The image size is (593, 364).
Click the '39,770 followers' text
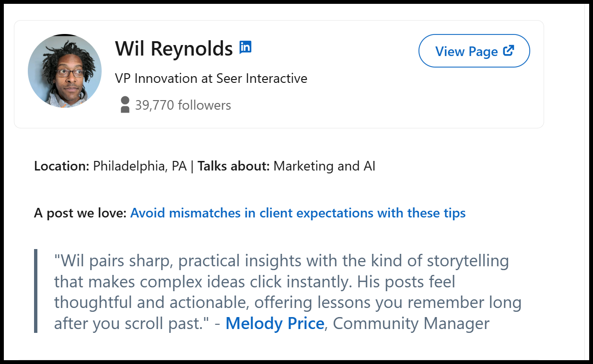pyautogui.click(x=183, y=105)
